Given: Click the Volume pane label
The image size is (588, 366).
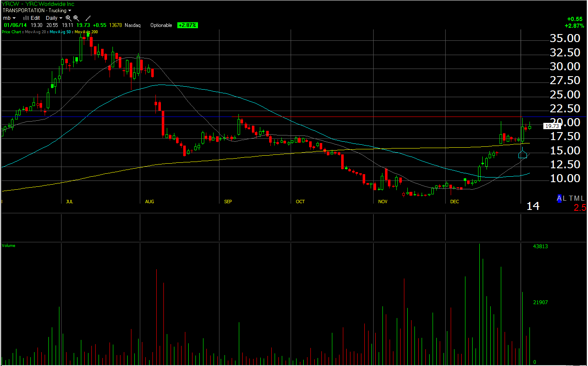Looking at the screenshot, I should (8, 246).
